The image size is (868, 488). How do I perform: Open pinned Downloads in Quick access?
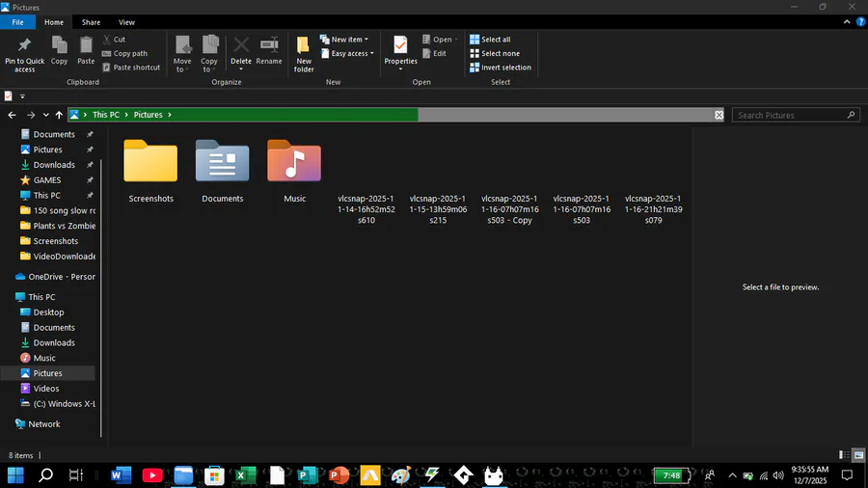tap(54, 164)
